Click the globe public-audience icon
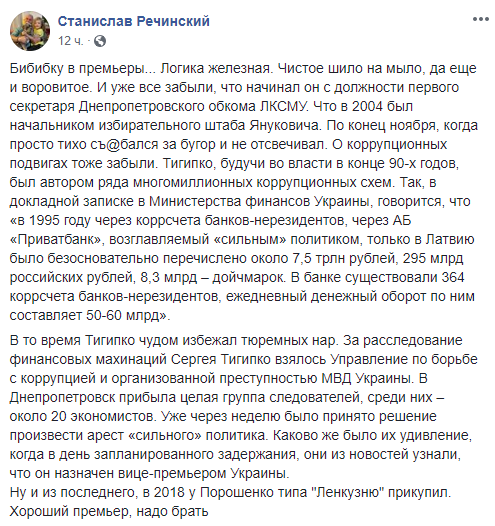The width and height of the screenshot is (495, 526). tap(100, 41)
